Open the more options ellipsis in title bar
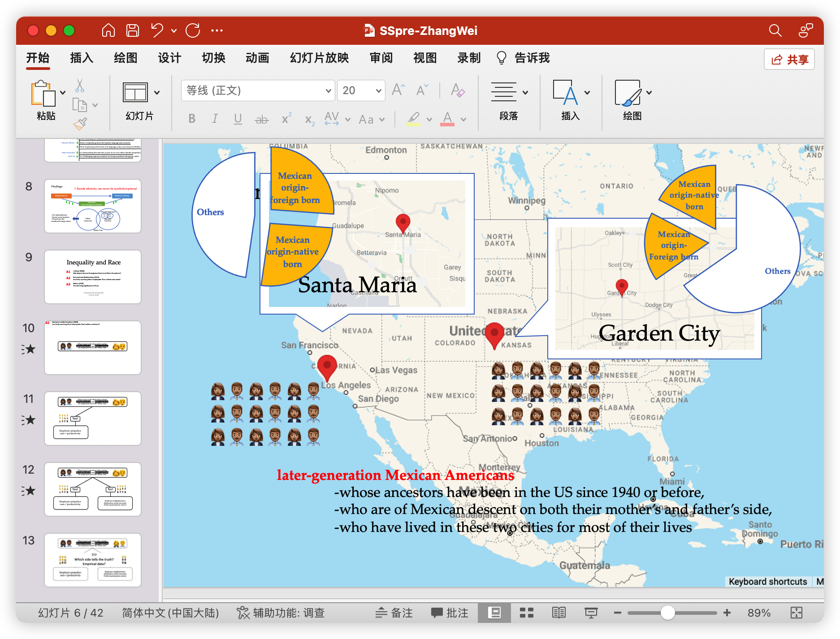Screen dimensions: 840x639 (217, 30)
